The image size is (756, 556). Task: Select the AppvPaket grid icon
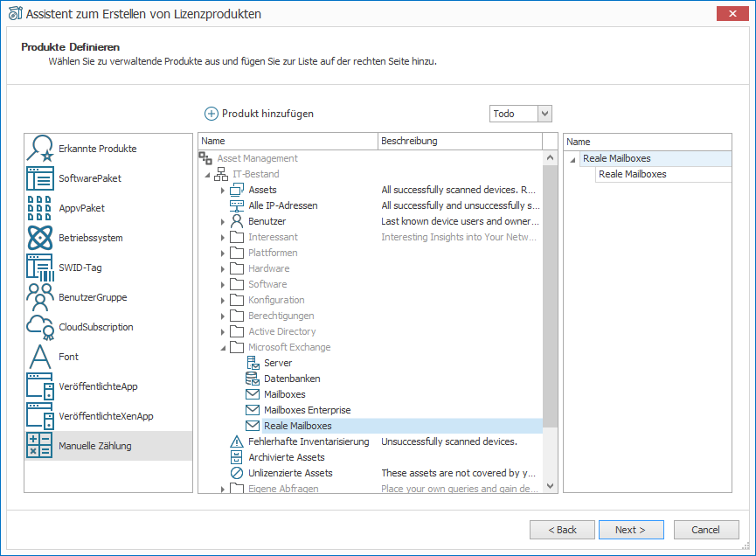pyautogui.click(x=39, y=208)
